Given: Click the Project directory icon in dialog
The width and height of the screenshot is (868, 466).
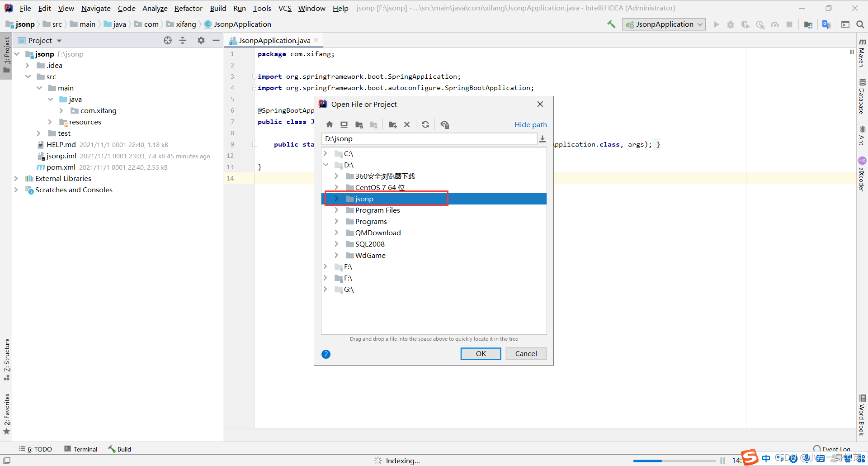Looking at the screenshot, I should (x=359, y=124).
